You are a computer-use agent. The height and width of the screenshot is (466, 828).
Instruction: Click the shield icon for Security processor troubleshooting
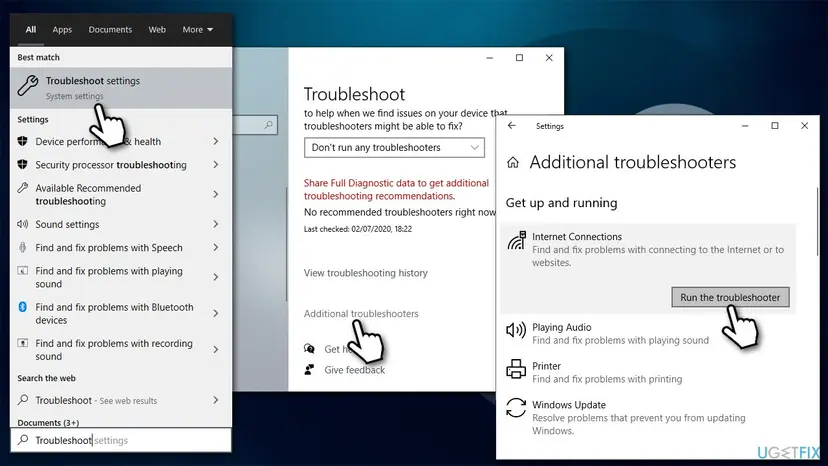22,164
